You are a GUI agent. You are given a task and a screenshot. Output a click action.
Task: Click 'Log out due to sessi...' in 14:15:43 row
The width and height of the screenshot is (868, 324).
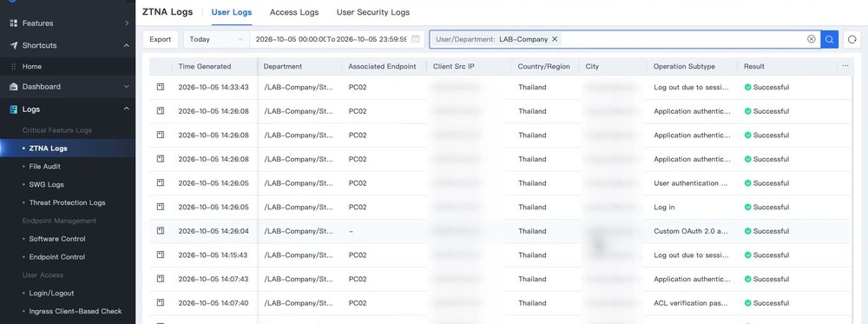pyautogui.click(x=693, y=255)
